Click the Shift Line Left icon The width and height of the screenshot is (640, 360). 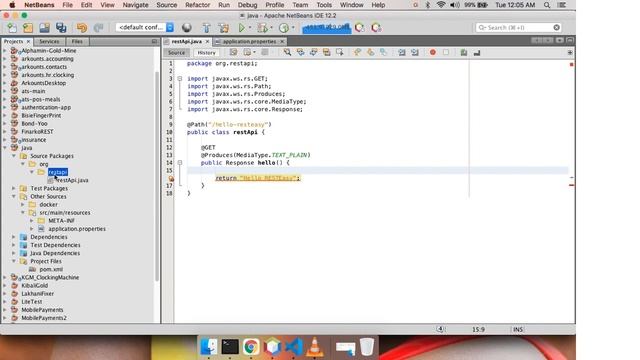point(402,52)
